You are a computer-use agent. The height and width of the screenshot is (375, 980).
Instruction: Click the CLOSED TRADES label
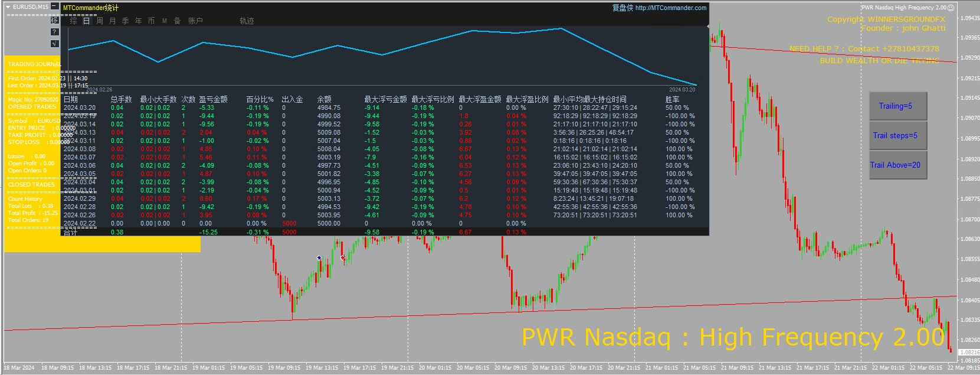pyautogui.click(x=31, y=185)
